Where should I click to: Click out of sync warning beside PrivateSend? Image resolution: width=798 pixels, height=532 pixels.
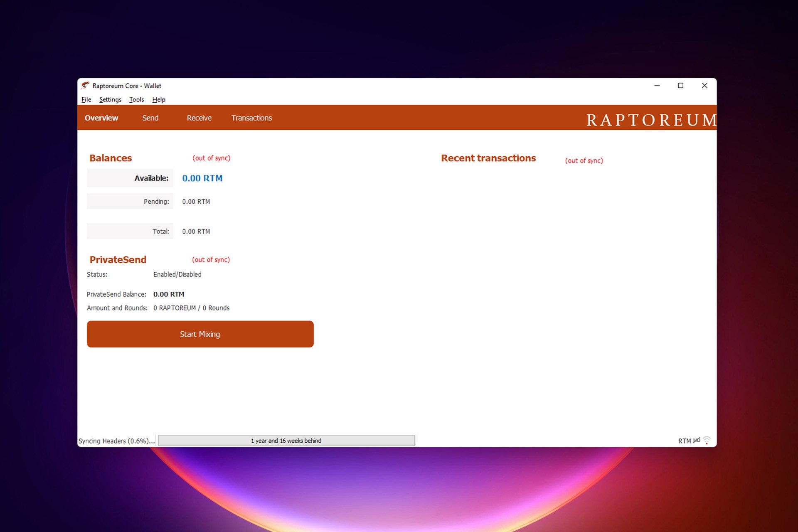point(211,260)
